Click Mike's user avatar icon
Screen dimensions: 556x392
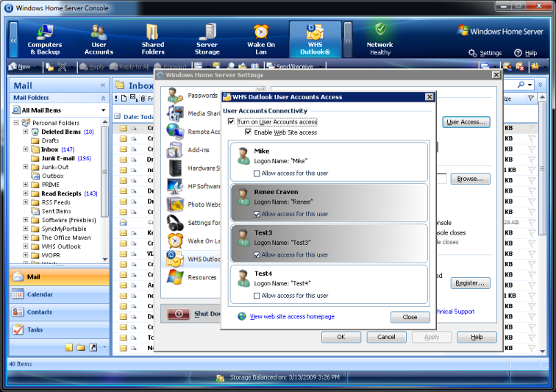click(x=243, y=156)
